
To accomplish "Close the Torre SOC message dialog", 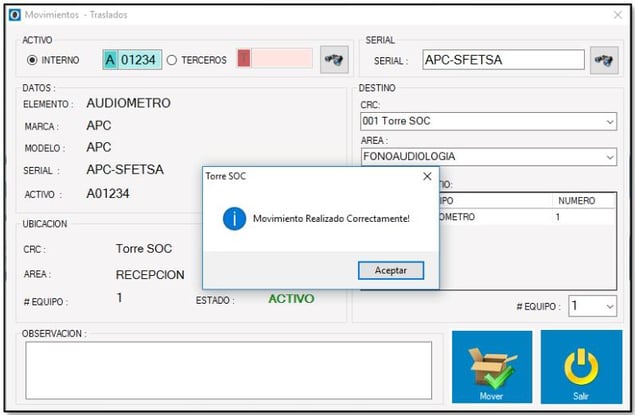I will (x=427, y=176).
